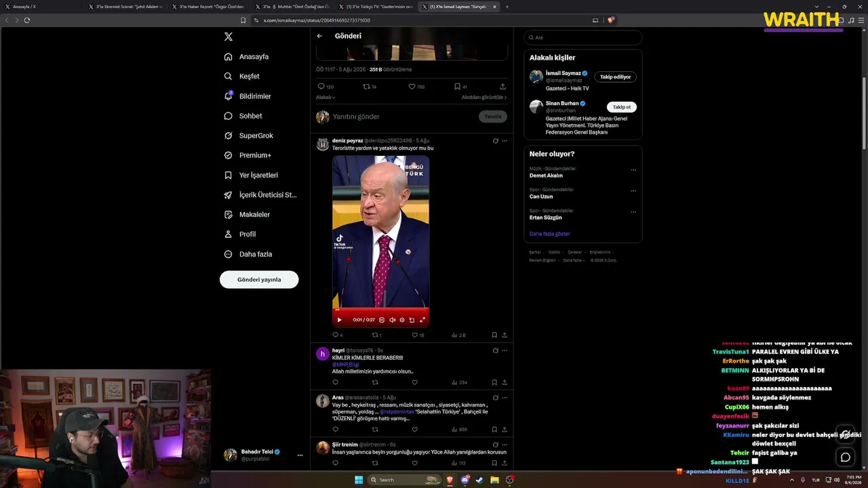This screenshot has width=868, height=488.
Task: Bookmark hayri's reply
Action: pos(494,382)
